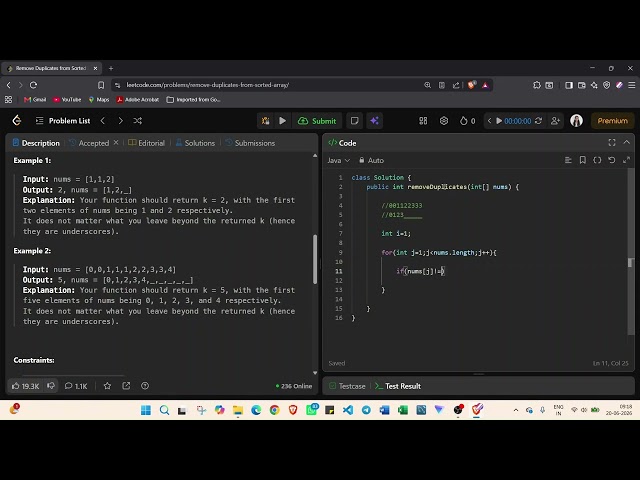Submit the solution
This screenshot has width=640, height=480.
(317, 121)
